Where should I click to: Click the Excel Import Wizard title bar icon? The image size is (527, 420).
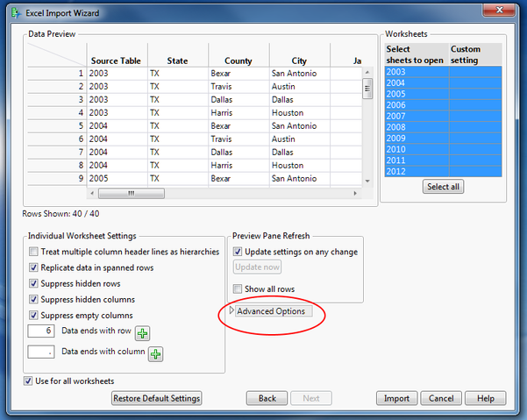[16, 13]
